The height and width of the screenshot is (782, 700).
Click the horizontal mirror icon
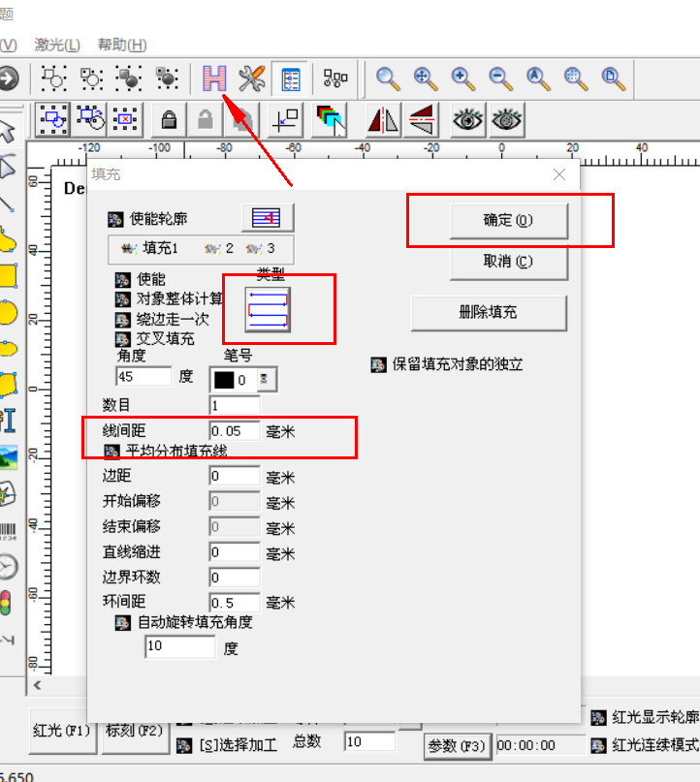[x=383, y=120]
